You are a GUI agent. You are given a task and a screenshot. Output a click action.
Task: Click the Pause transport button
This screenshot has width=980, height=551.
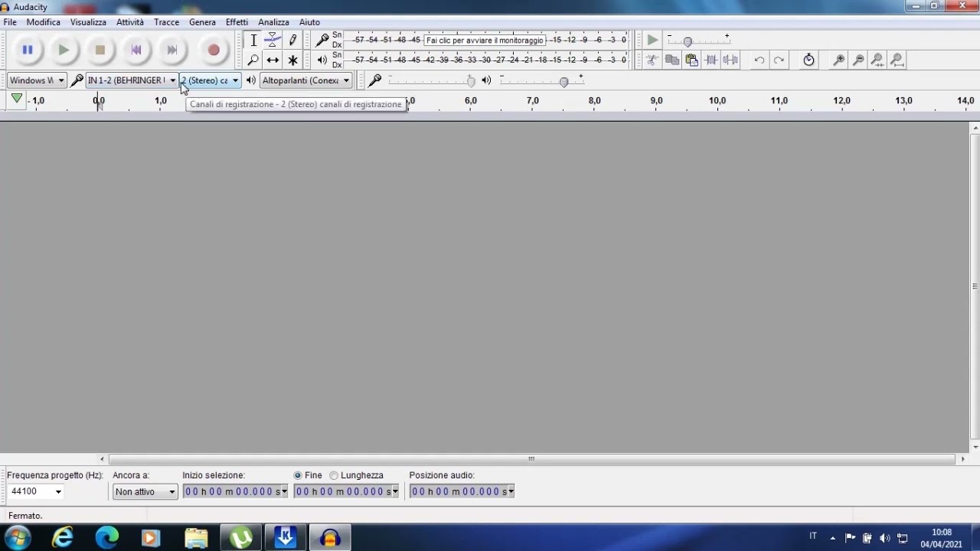click(28, 50)
